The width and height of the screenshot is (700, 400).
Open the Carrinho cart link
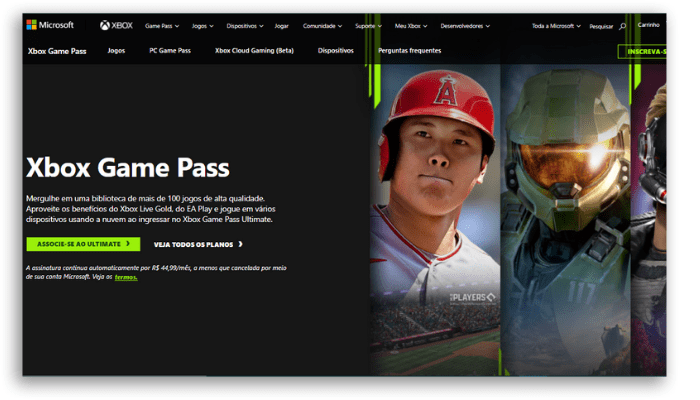tap(648, 25)
